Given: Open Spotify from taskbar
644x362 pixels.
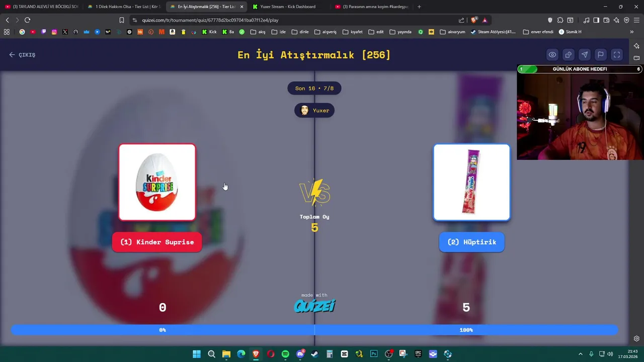Looking at the screenshot, I should pos(285,354).
